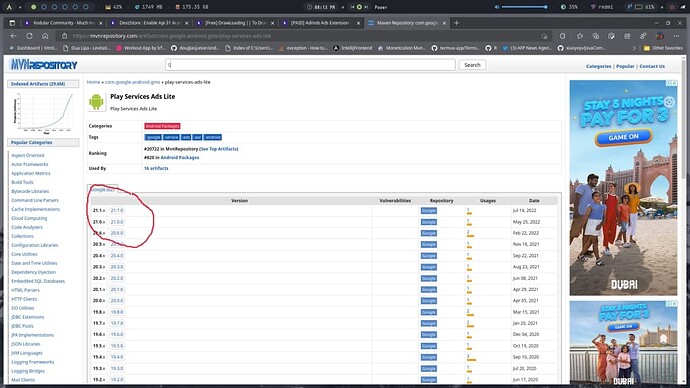Open the Dua Lipa Levitating bookmark

pos(87,48)
